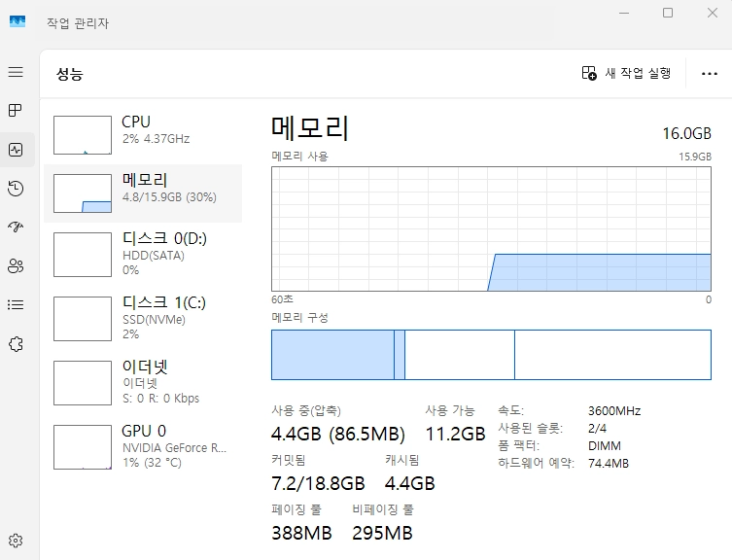Click the run new task icon
This screenshot has height=560, width=732.
[589, 73]
